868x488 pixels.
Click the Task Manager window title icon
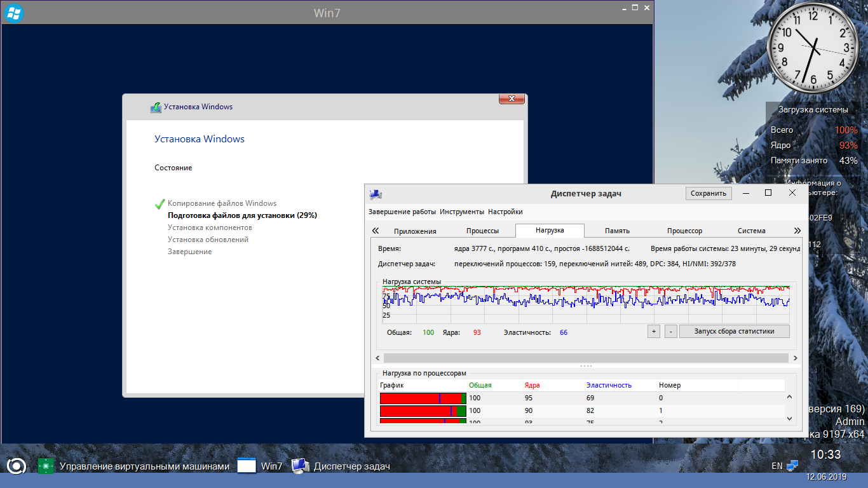point(376,194)
